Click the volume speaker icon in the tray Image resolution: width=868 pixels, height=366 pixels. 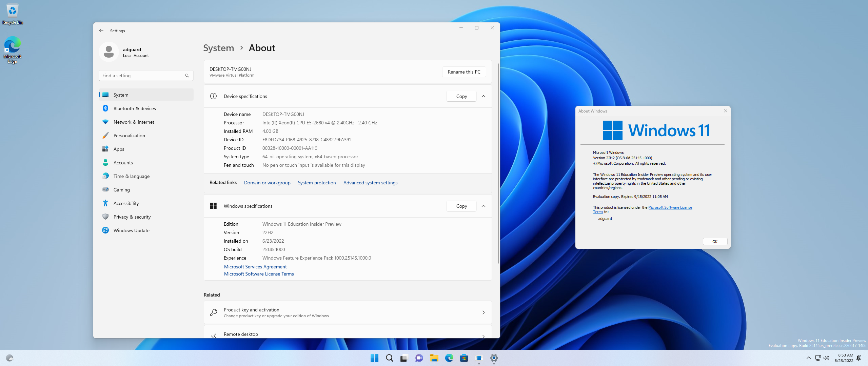(x=826, y=358)
